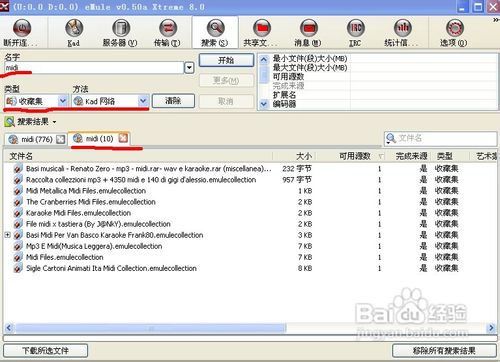The height and width of the screenshot is (362, 500).
Task: Select Karaoke Midi Files.emulecollection row
Action: (250, 213)
